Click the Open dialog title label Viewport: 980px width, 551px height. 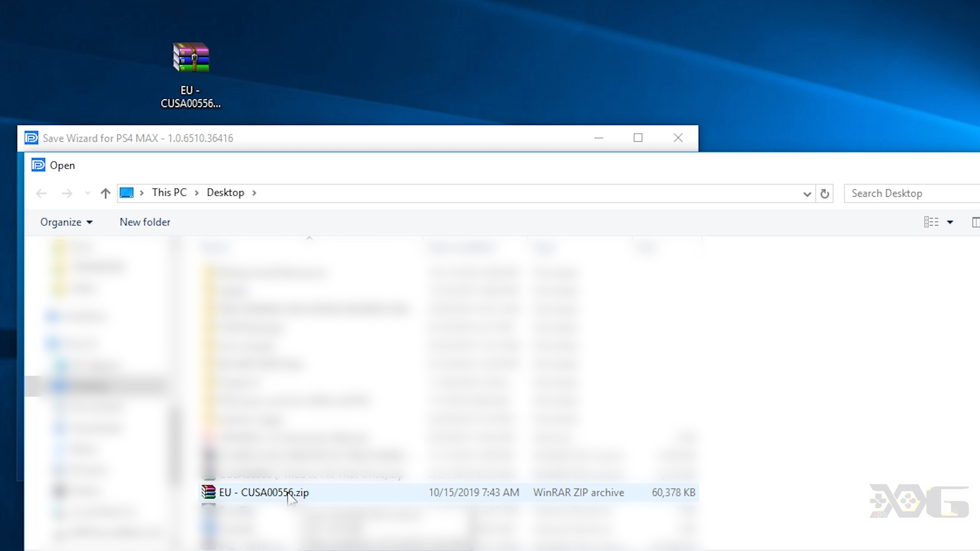point(62,165)
